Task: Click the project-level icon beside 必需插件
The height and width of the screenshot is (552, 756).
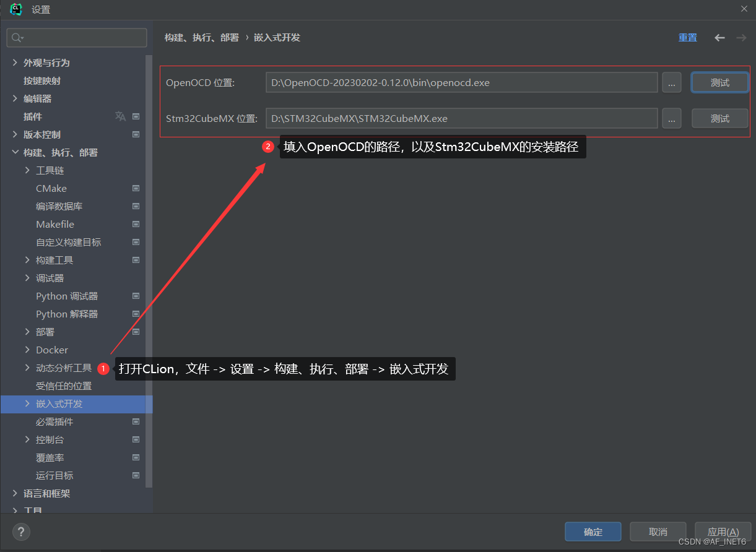Action: pyautogui.click(x=136, y=421)
